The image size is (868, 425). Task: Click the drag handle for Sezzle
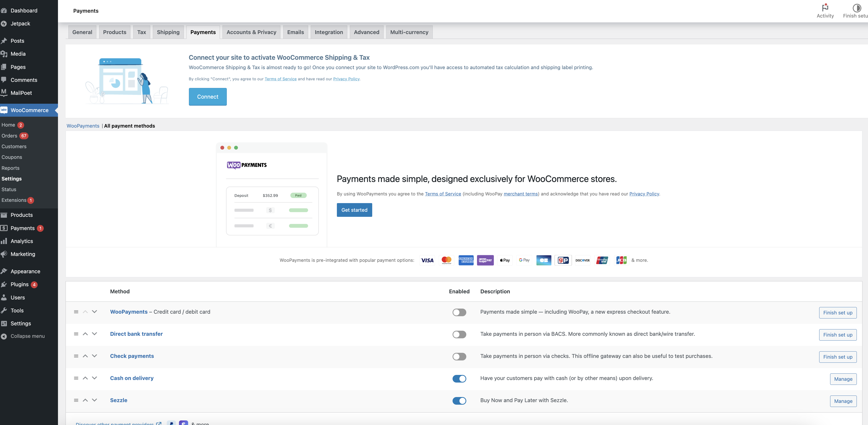(x=76, y=400)
